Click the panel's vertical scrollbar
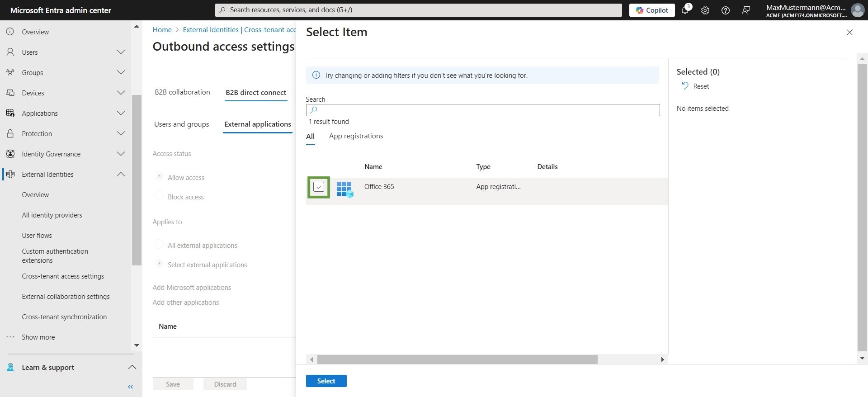This screenshot has height=397, width=868. (862, 207)
